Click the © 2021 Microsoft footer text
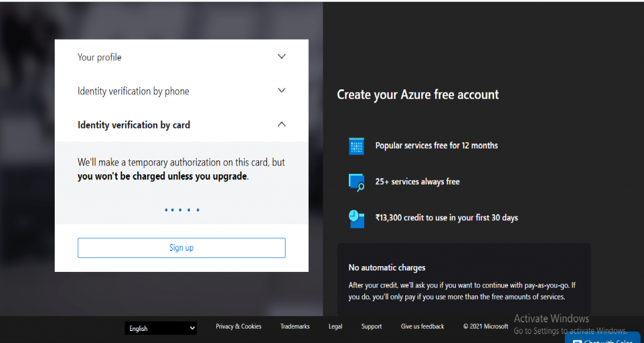The height and width of the screenshot is (343, 644). (x=486, y=326)
